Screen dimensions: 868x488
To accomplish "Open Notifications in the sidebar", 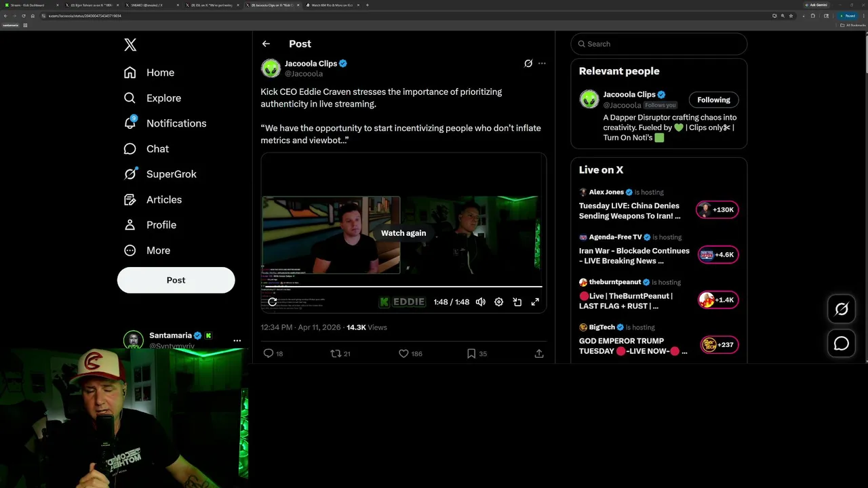I will pos(165,123).
